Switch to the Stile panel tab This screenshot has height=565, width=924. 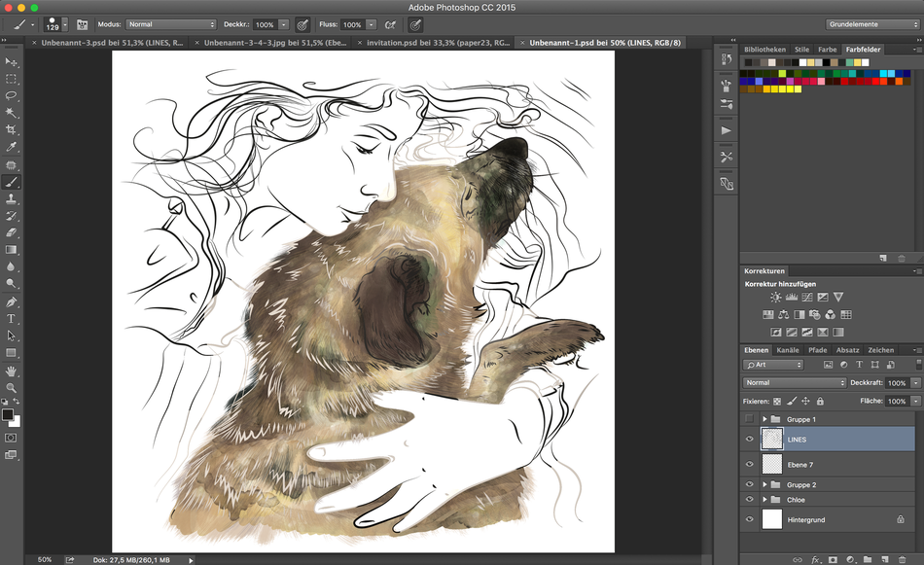801,50
